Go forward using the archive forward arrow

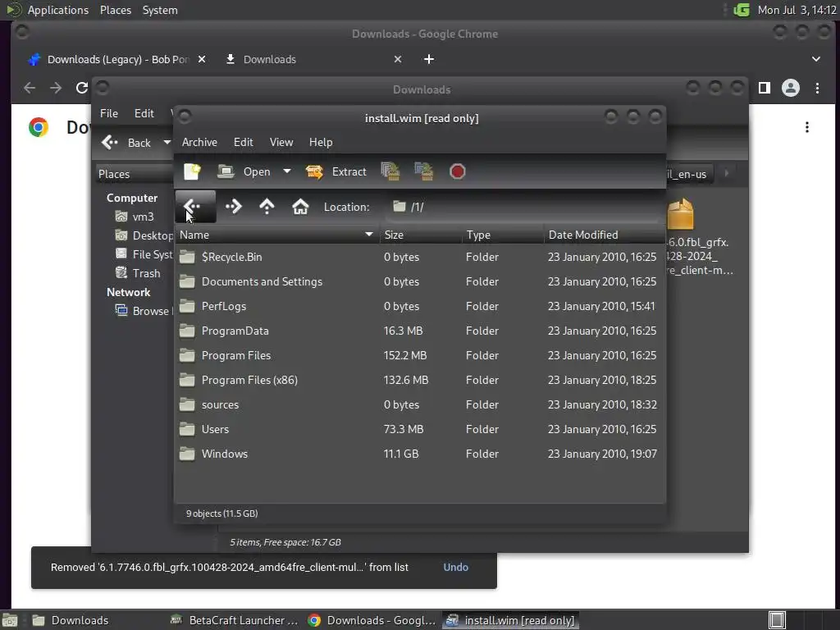[234, 207]
